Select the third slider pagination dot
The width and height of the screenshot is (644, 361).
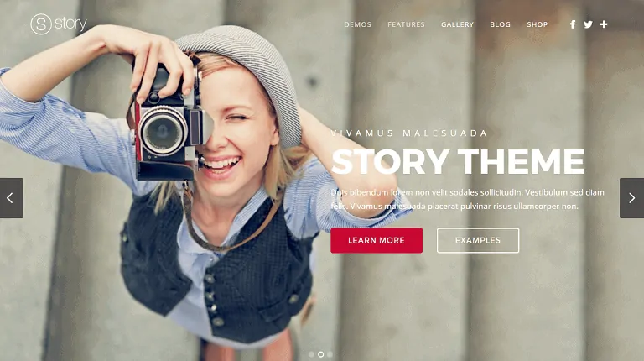click(330, 354)
